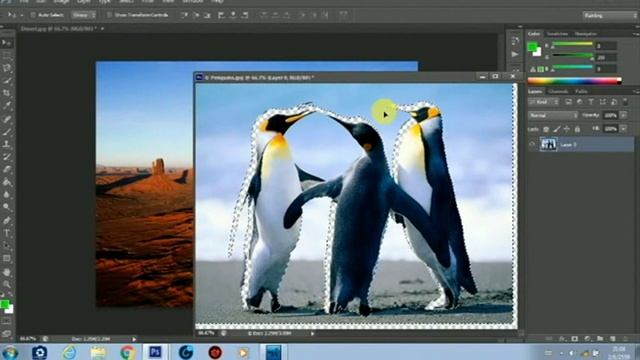Select the Horizontal Type tool
640x360 pixels.
tap(7, 233)
